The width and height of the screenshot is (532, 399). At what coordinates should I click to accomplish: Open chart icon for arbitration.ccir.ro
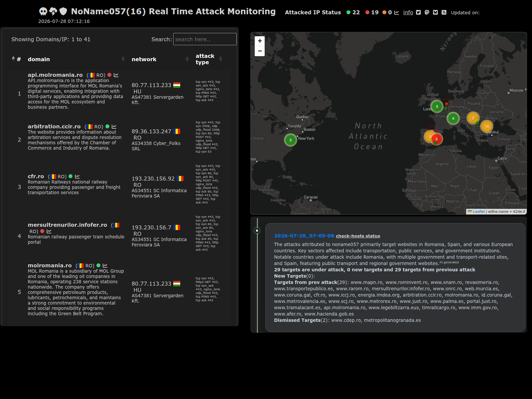[x=114, y=127]
